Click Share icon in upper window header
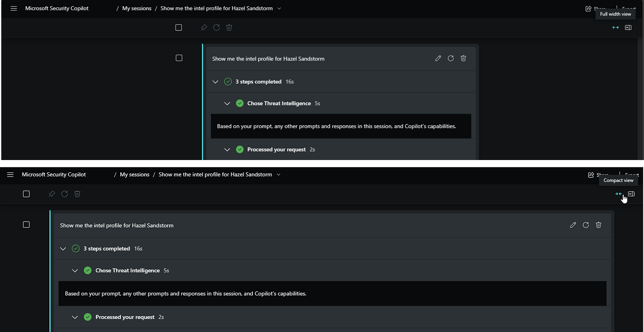 point(589,8)
